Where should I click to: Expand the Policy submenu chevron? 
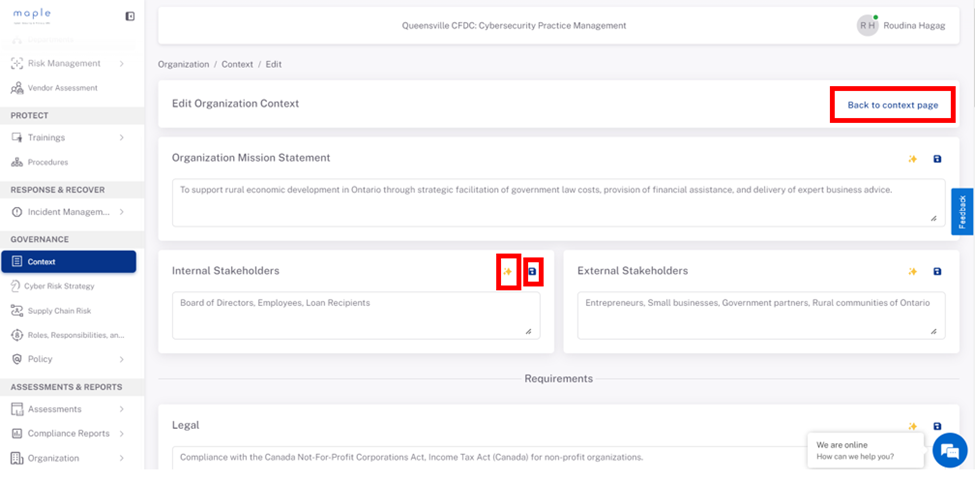click(121, 359)
